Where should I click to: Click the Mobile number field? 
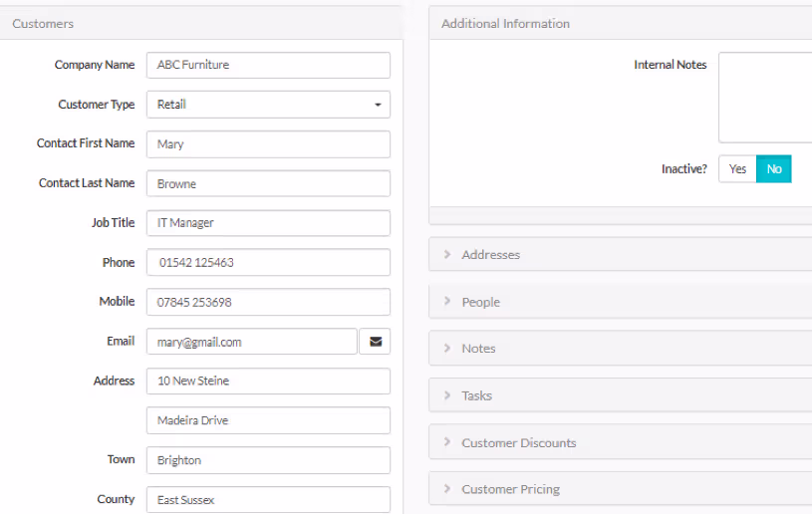pyautogui.click(x=268, y=302)
